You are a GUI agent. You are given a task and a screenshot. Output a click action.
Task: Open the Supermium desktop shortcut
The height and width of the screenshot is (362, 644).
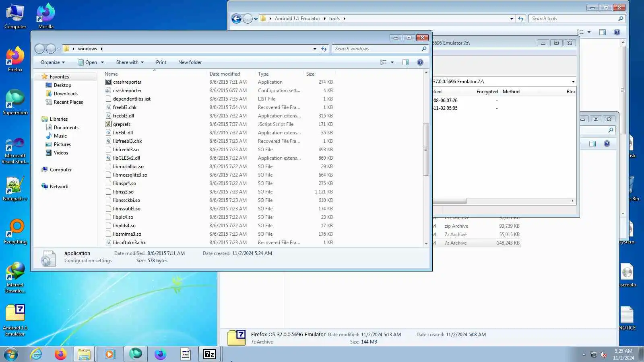[x=15, y=103]
